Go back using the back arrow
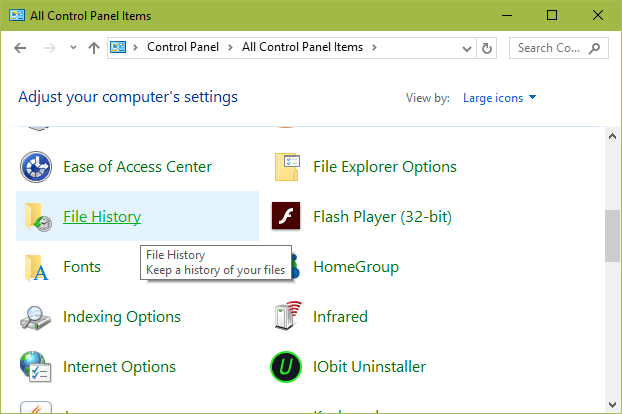Screen dimensions: 622x414 tap(20, 48)
